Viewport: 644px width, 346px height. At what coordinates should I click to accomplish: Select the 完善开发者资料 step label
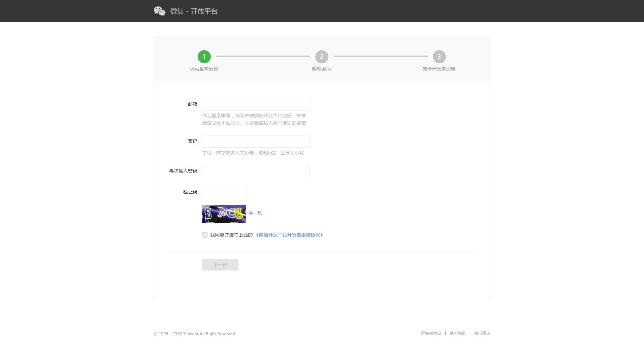(x=440, y=68)
